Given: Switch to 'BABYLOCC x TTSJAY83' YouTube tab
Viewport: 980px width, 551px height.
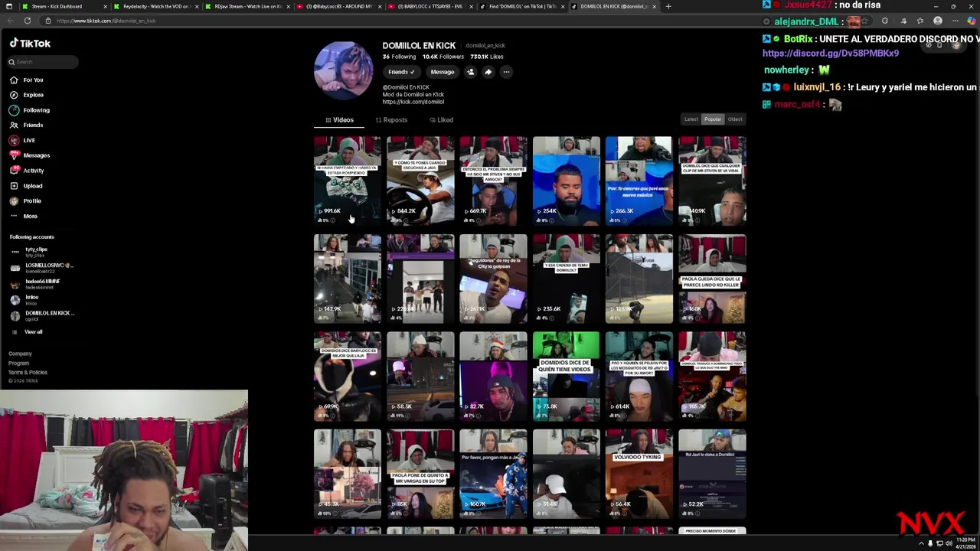Looking at the screenshot, I should pos(429,6).
